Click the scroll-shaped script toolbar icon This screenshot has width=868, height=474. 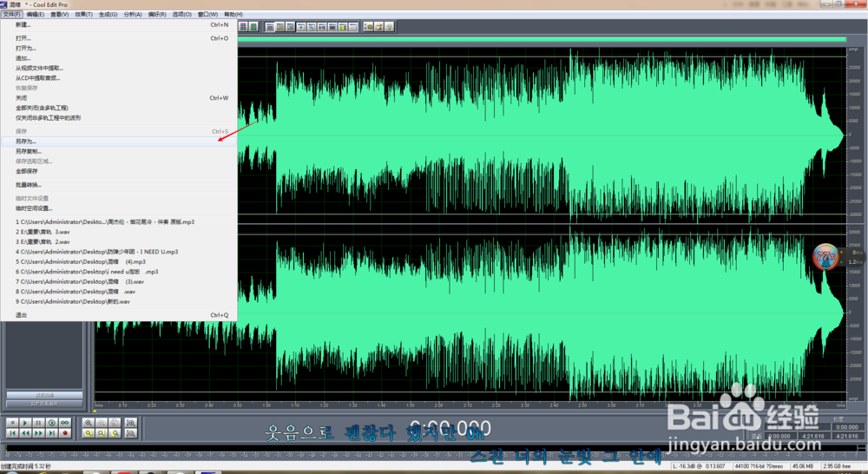pyautogui.click(x=379, y=27)
